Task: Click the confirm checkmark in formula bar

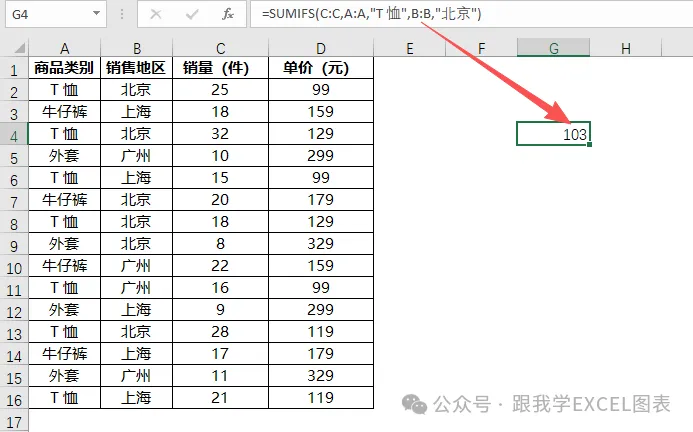Action: [x=192, y=15]
